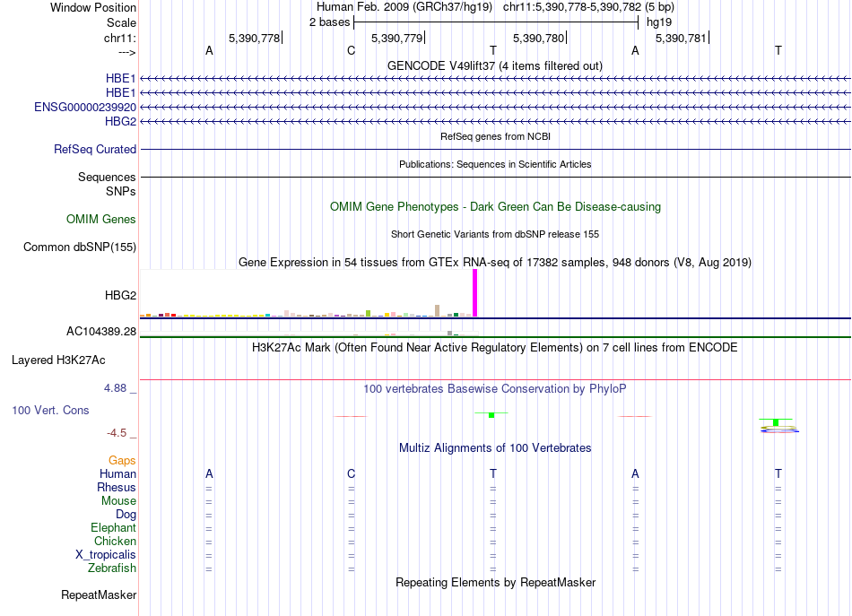The image size is (852, 616).
Task: Select the Dog species row label
Action: (x=126, y=515)
